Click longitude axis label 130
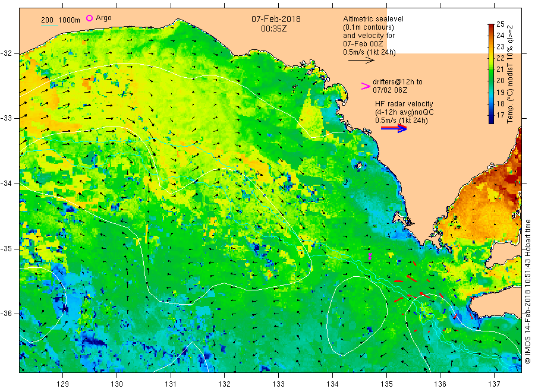Viewport: 535px width, 392px height. [x=117, y=384]
